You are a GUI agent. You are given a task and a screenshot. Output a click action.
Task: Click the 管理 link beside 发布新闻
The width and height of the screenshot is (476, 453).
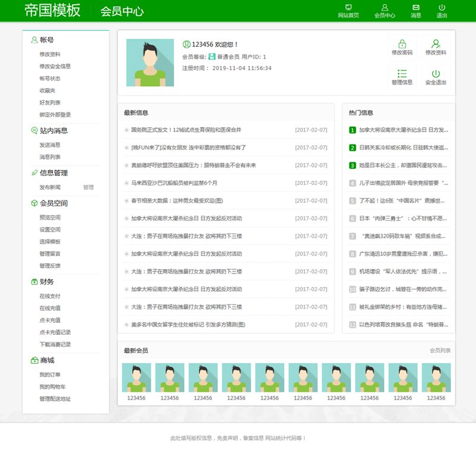88,187
